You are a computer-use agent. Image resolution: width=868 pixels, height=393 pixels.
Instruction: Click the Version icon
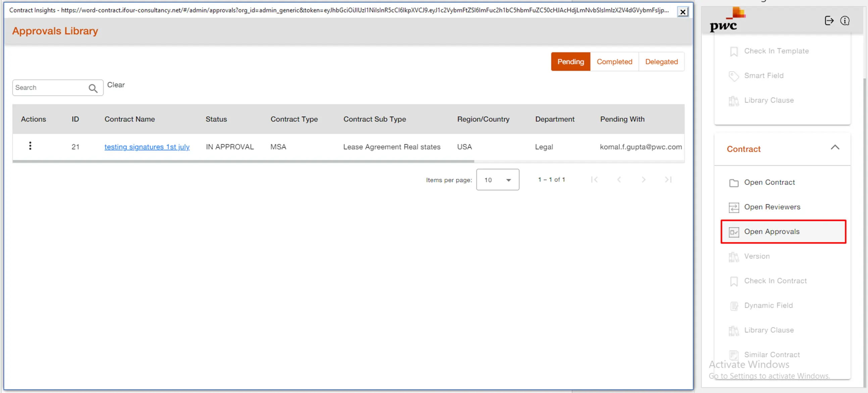tap(733, 257)
